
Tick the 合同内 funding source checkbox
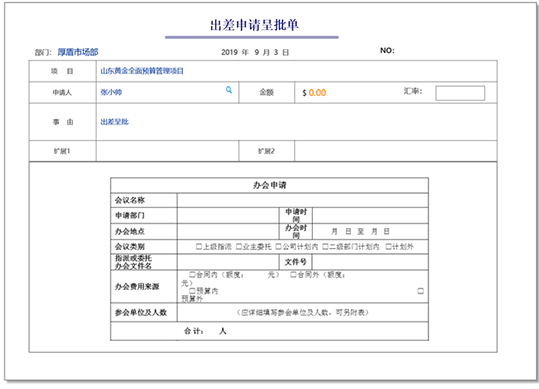tap(192, 275)
